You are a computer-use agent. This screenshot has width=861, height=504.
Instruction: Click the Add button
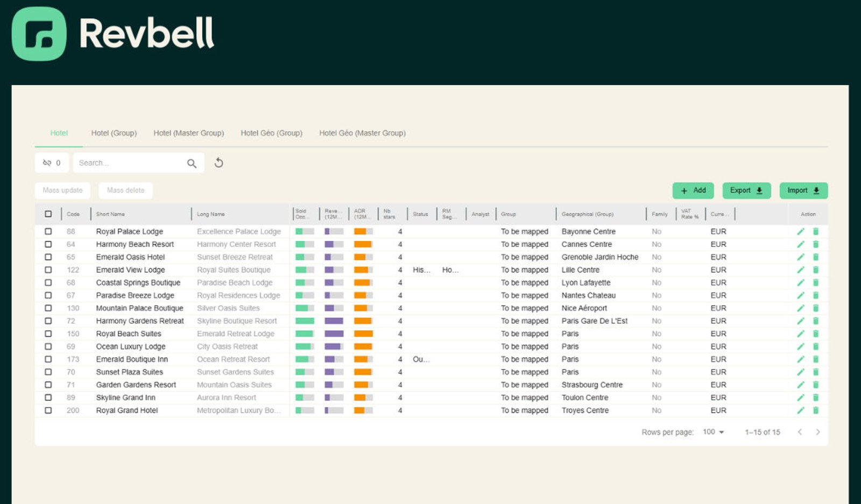[693, 190]
